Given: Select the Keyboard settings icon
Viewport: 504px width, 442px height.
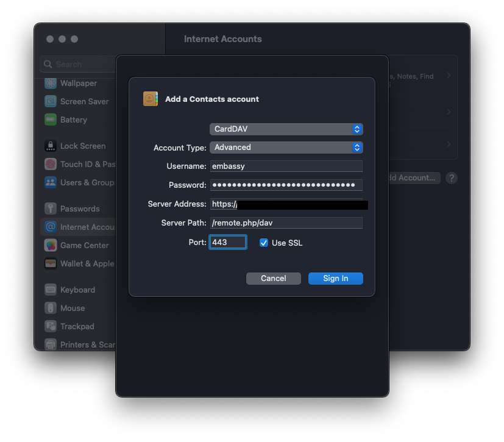Looking at the screenshot, I should pyautogui.click(x=51, y=290).
